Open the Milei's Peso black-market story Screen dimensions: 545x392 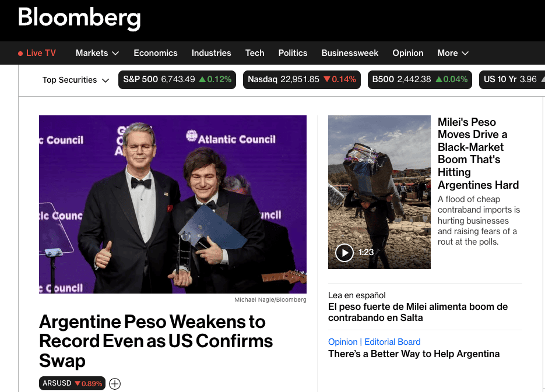pos(478,153)
